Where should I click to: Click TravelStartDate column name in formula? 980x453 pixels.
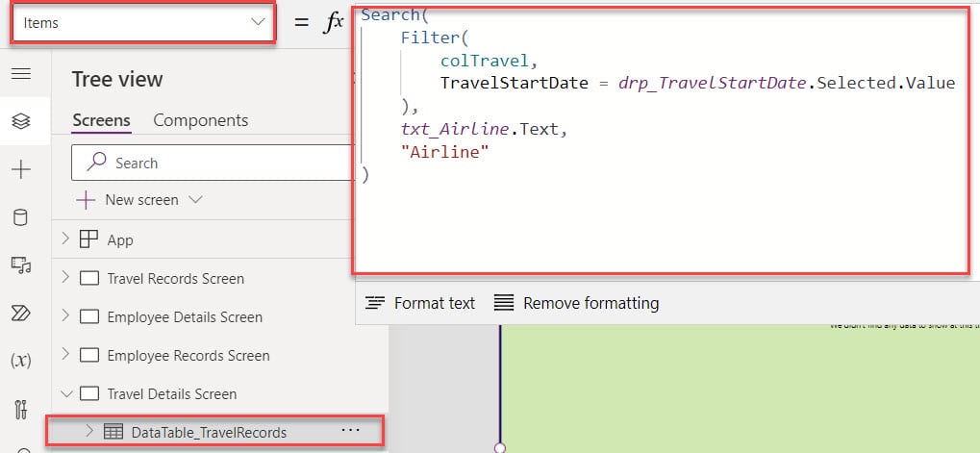[x=515, y=83]
